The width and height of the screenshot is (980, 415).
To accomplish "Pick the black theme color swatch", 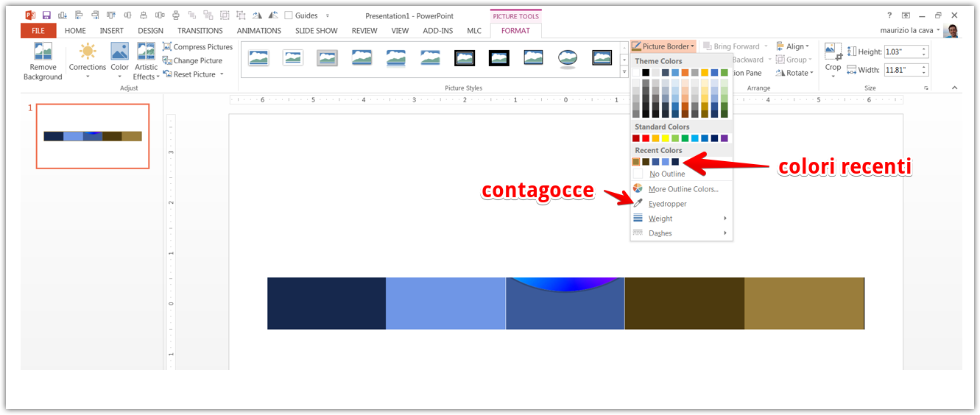I will point(646,72).
